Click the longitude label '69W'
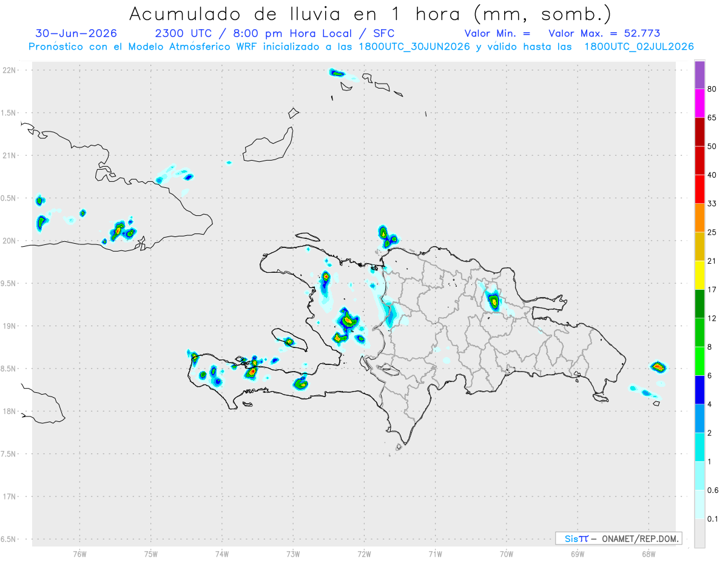The image size is (728, 562). tap(578, 554)
